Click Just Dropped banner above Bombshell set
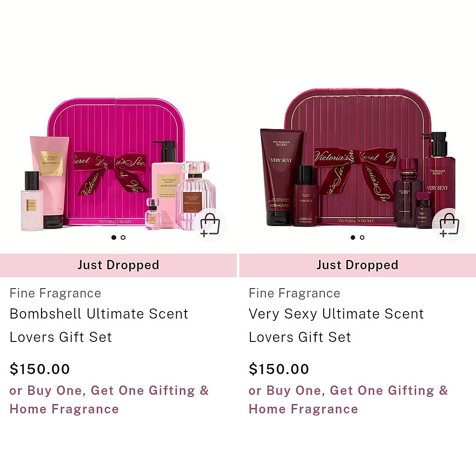 pyautogui.click(x=118, y=265)
